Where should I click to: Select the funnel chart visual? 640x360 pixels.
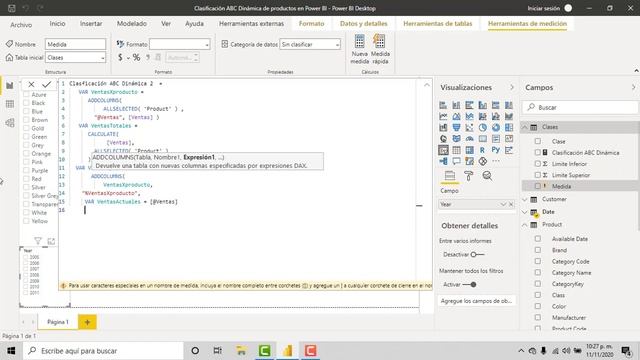pos(456,128)
